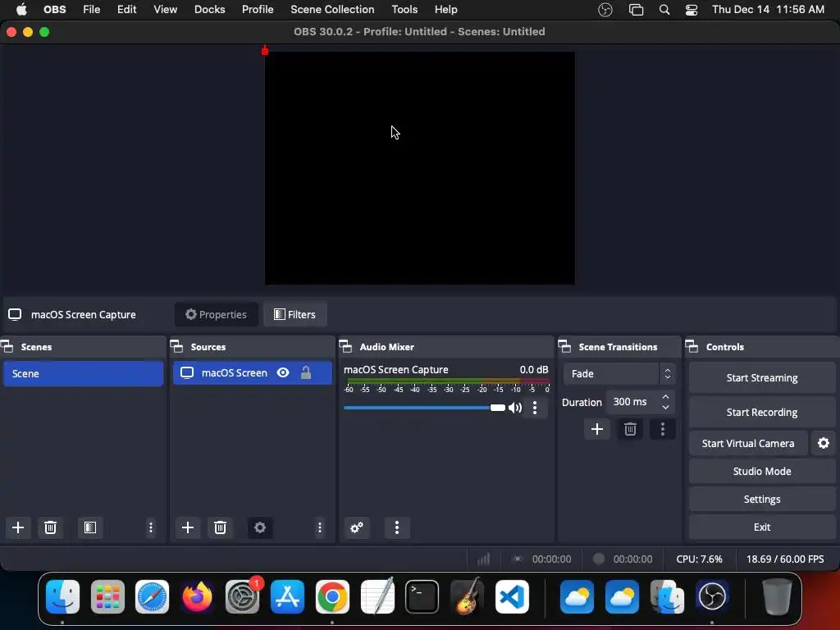
Task: Toggle lock on macOS Screen source
Action: [306, 372]
